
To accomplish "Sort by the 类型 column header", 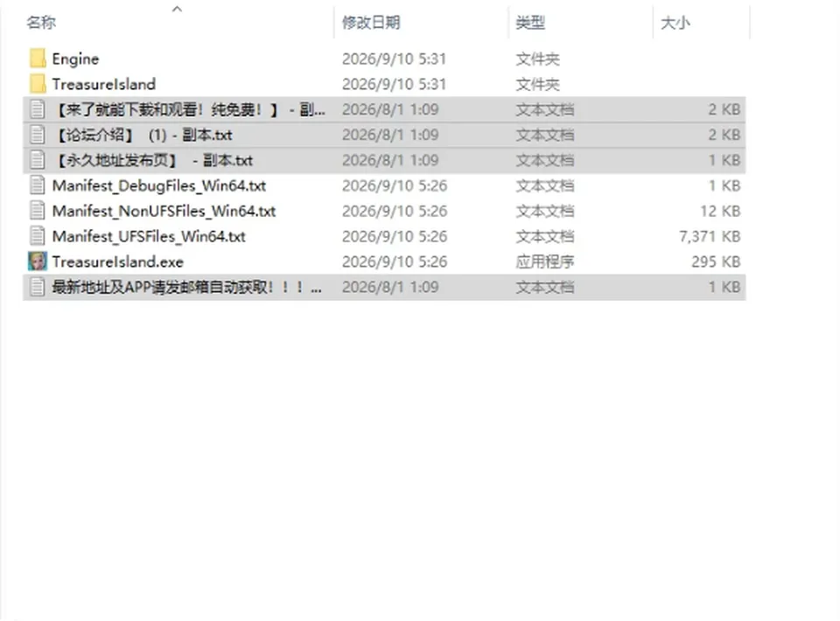I will pyautogui.click(x=530, y=23).
